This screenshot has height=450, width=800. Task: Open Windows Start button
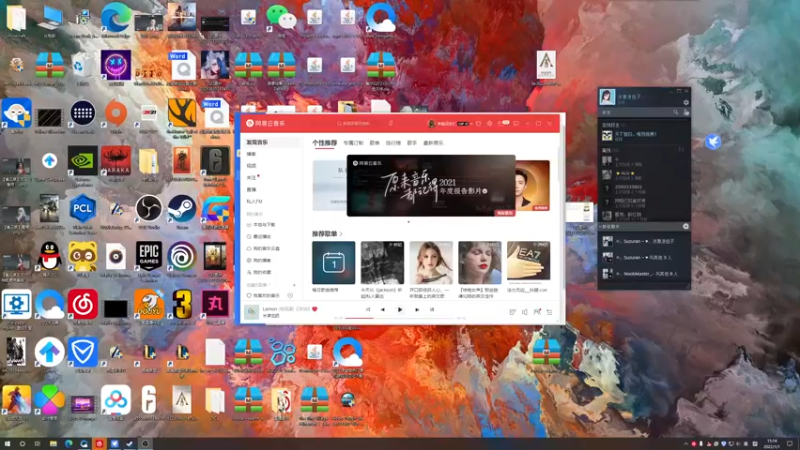[x=7, y=444]
